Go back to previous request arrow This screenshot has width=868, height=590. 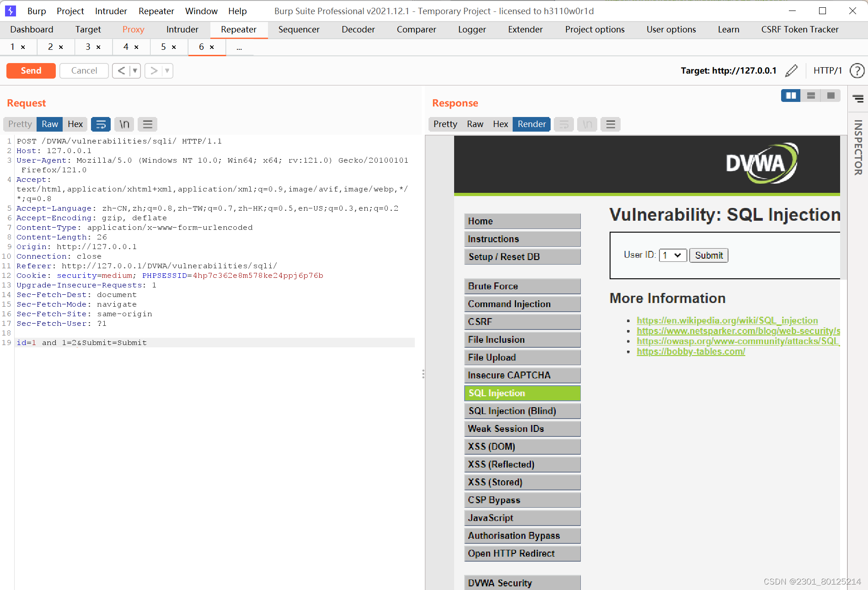pyautogui.click(x=121, y=70)
